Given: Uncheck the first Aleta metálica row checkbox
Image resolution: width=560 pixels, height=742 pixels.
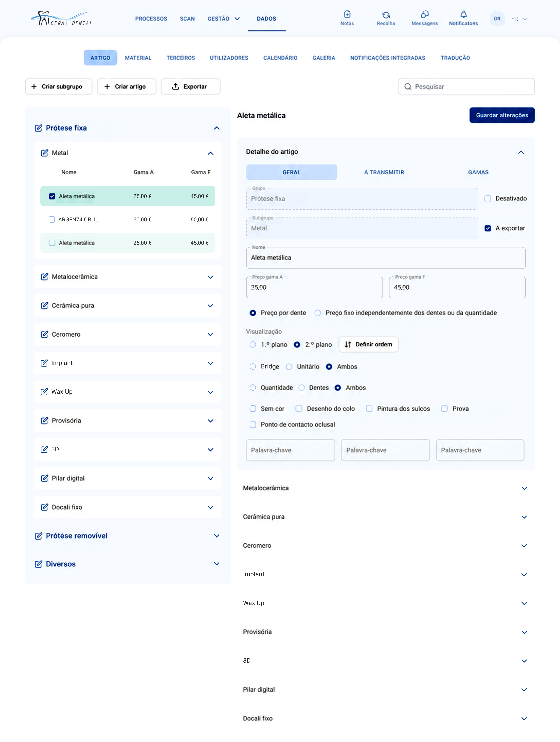Looking at the screenshot, I should click(x=52, y=196).
